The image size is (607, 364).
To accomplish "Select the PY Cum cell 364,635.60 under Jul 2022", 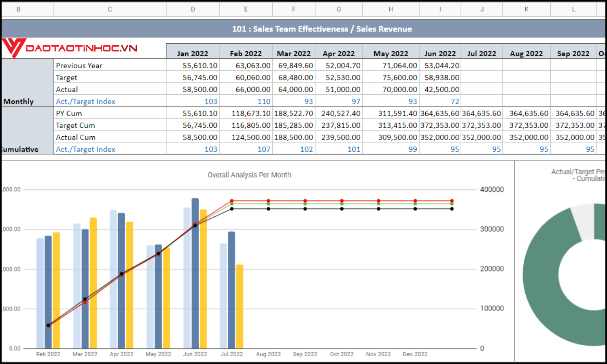I will pos(482,113).
